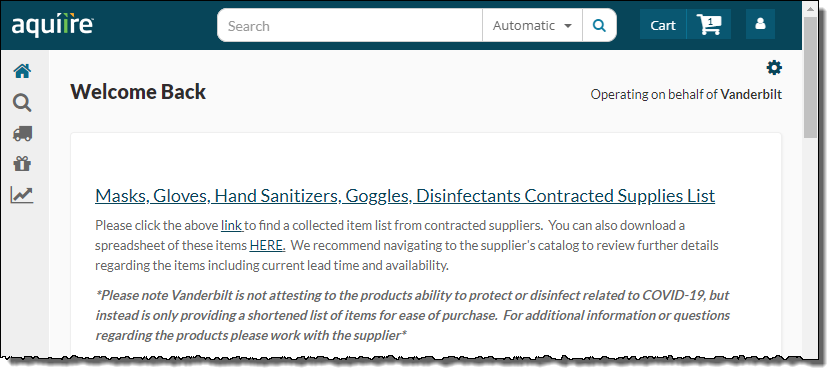Viewport: 834px width, 377px height.
Task: Click the aquiire logo
Action: pyautogui.click(x=53, y=25)
